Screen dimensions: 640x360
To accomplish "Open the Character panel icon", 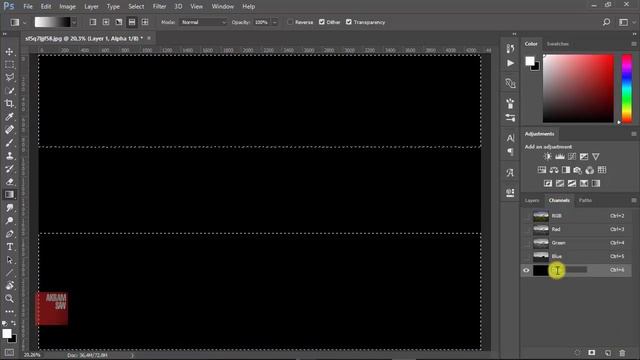I will click(510, 138).
